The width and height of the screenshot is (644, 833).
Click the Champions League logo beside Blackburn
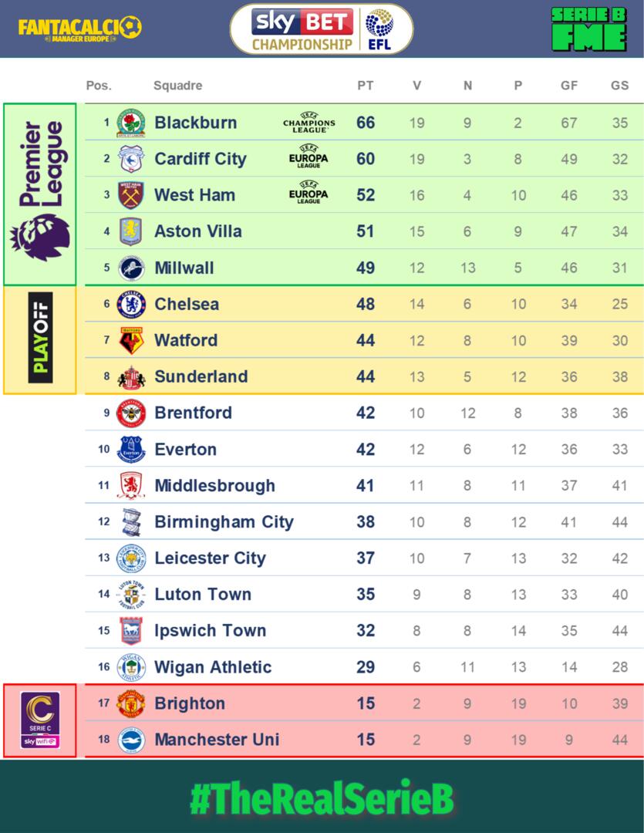[x=309, y=123]
